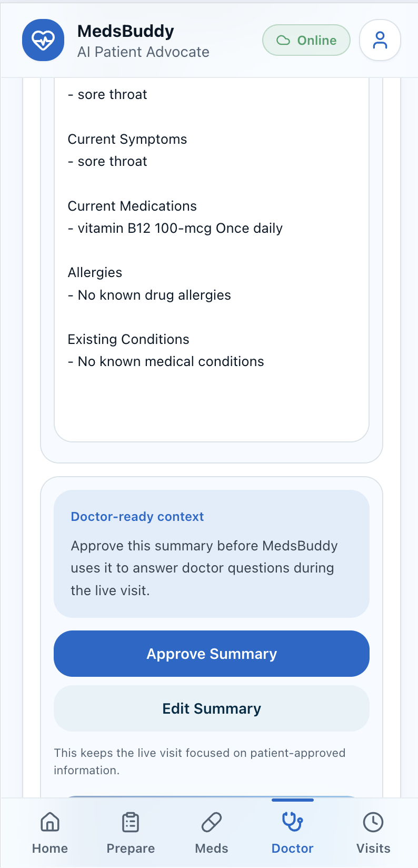Viewport: 418px width, 868px height.
Task: Click the MedsBuddy heart logo
Action: [43, 40]
